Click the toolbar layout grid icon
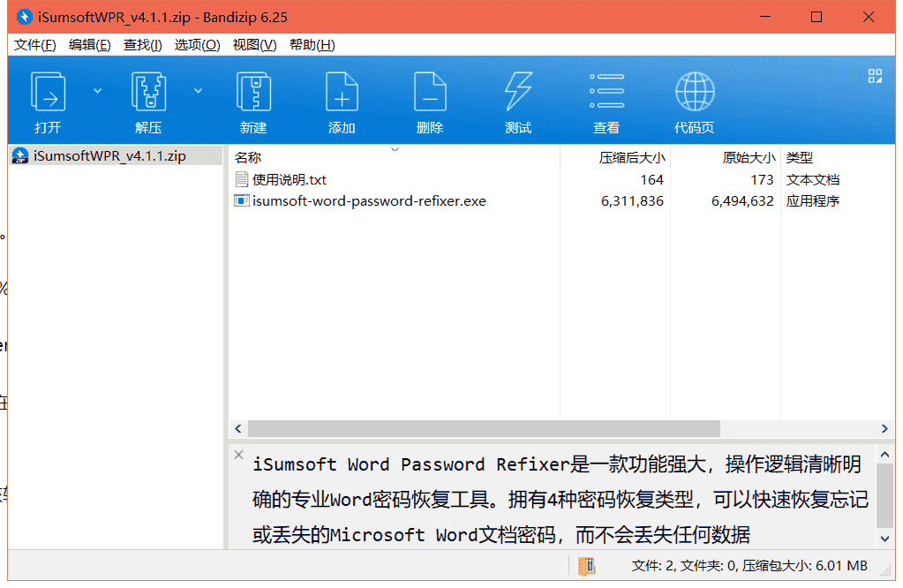The image size is (903, 588). point(875,76)
